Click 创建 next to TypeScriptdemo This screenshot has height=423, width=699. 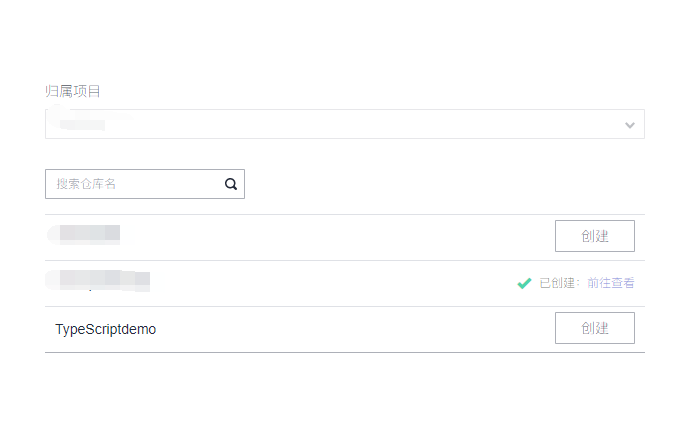tap(595, 328)
